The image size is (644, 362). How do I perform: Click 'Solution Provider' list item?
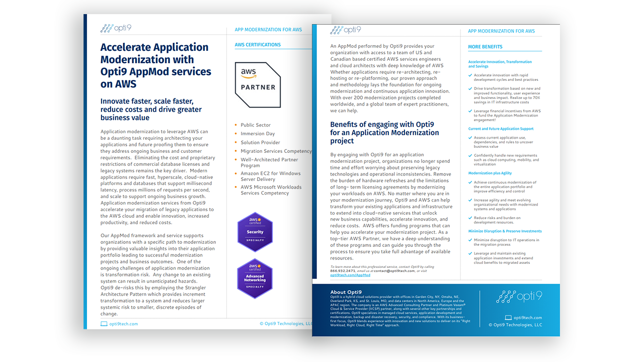point(260,142)
